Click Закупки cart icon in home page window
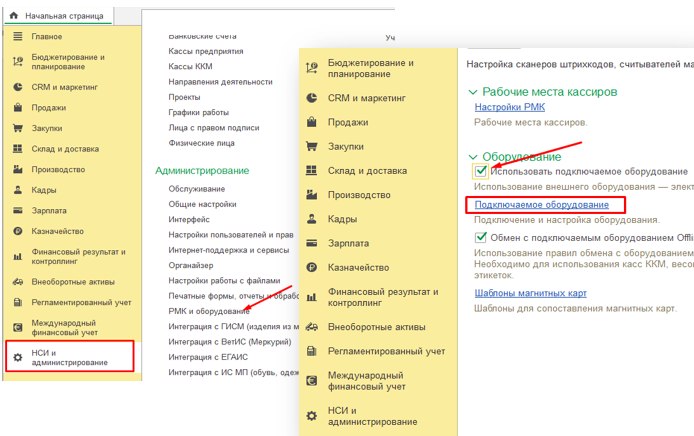Image resolution: width=694 pixels, height=436 pixels. click(18, 128)
